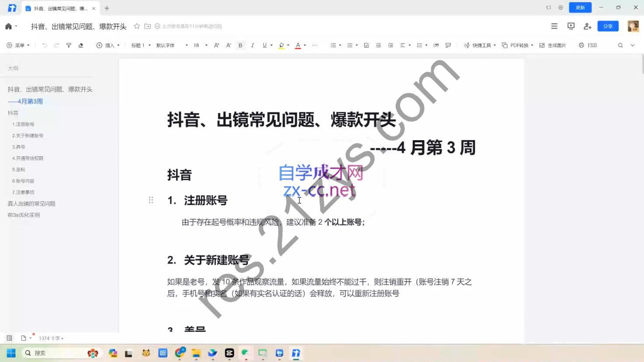Jump to -----4月第3周 in outline

(x=25, y=101)
